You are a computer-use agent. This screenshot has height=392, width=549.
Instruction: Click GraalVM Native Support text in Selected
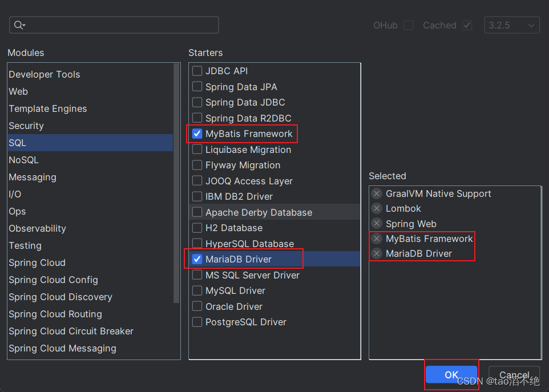pos(438,193)
